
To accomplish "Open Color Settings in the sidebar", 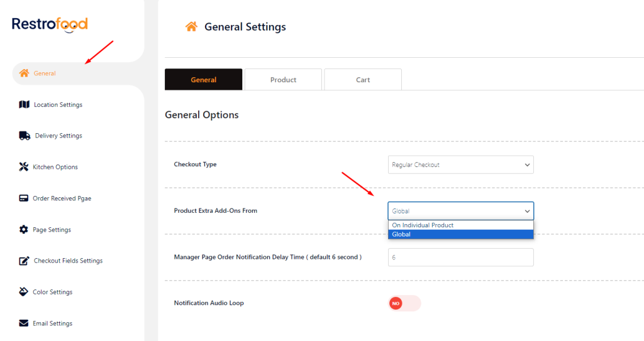I will (53, 292).
